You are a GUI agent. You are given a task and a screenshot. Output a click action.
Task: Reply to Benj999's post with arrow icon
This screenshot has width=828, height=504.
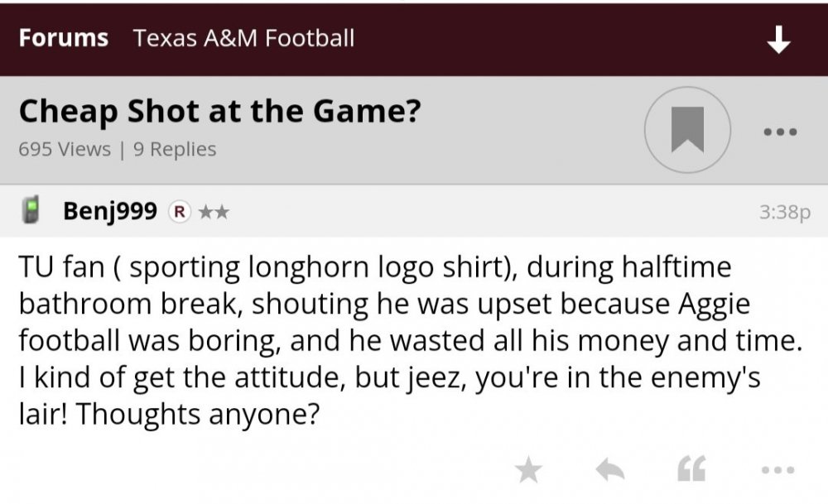click(x=610, y=471)
